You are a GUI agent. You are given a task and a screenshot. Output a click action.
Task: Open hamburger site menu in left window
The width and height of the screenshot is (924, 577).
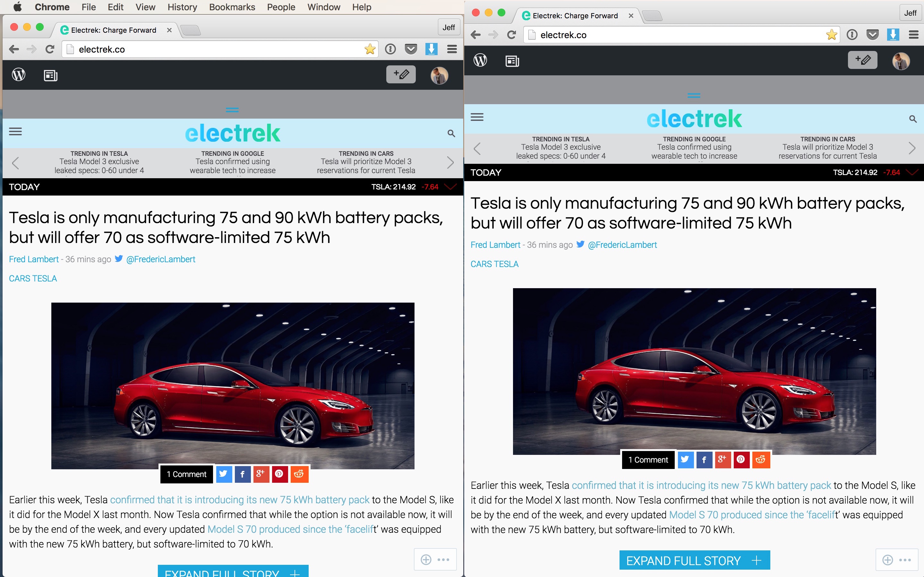[x=15, y=132]
